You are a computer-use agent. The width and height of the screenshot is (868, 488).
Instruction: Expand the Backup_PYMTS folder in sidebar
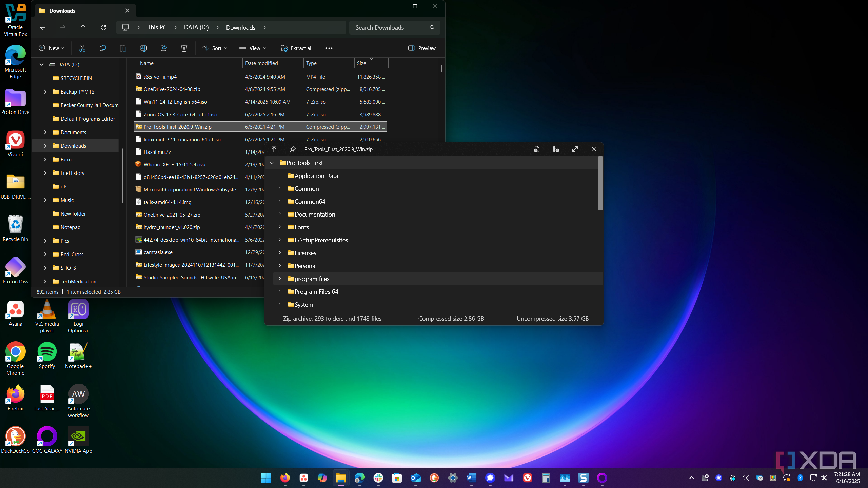click(45, 91)
